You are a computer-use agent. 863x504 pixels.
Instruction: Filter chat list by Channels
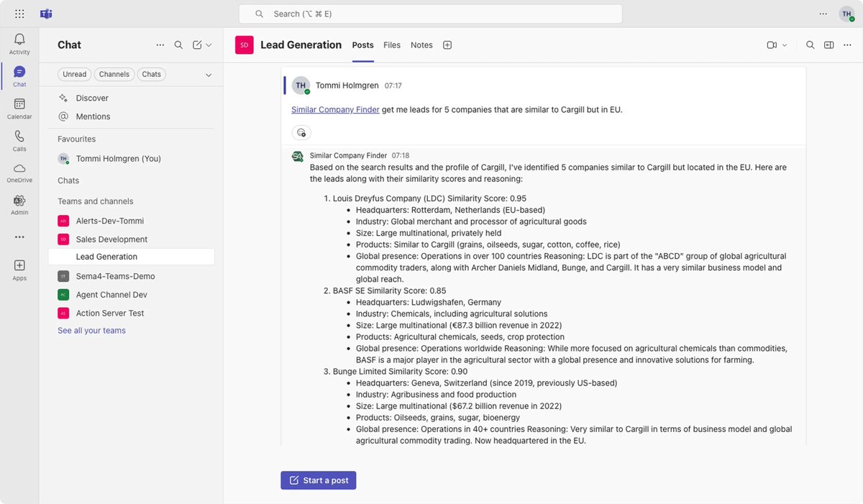pyautogui.click(x=114, y=74)
